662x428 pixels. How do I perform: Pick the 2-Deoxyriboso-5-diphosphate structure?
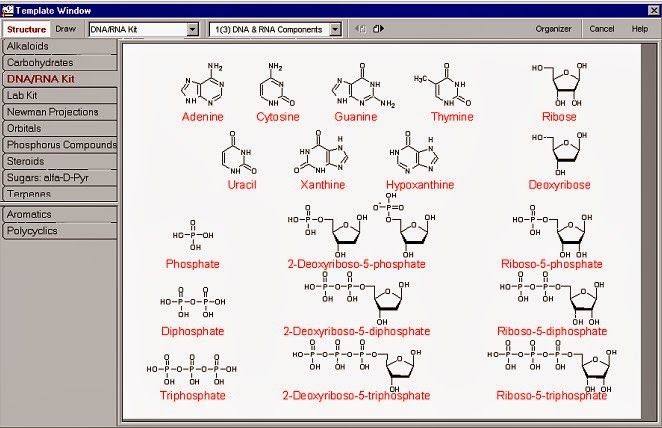click(357, 298)
